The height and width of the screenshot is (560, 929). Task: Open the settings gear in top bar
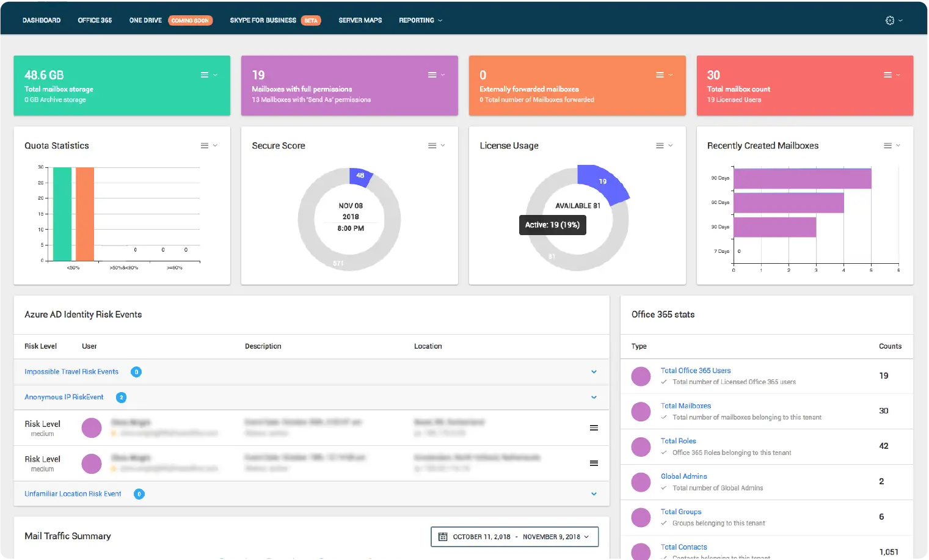[890, 20]
